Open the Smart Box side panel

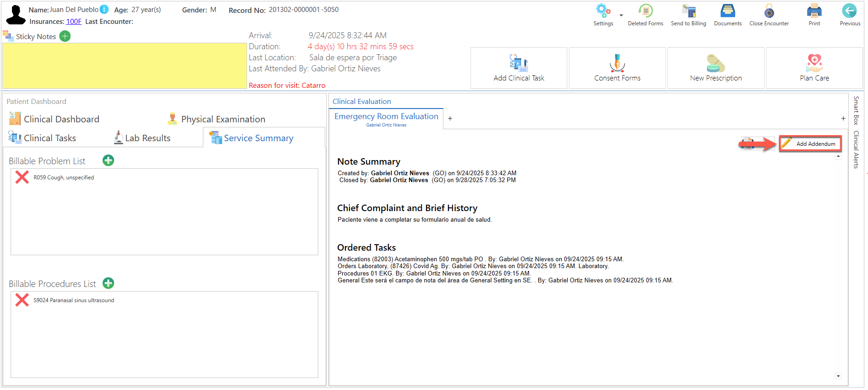(x=856, y=110)
